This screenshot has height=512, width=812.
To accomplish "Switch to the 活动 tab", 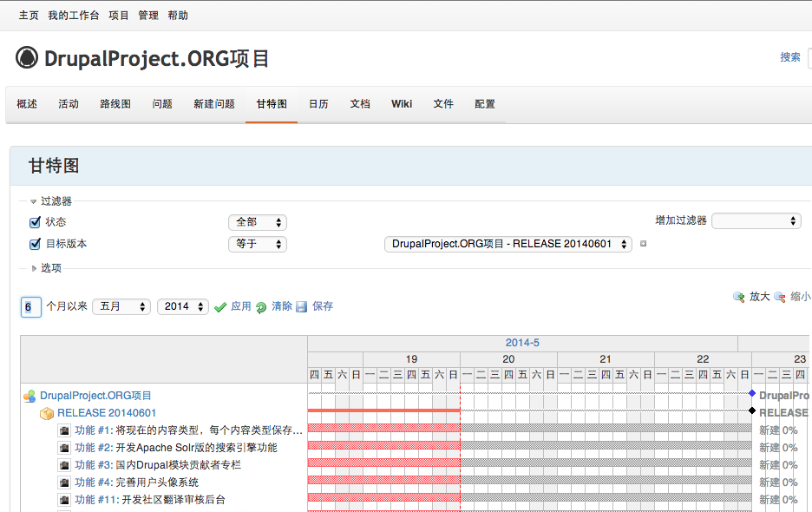I will [x=69, y=104].
